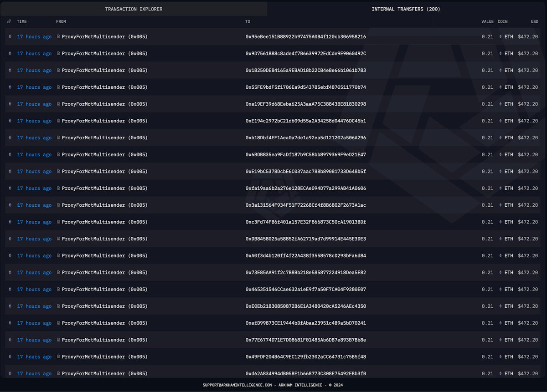Open the '17 hours ago' link in the 0xd62A834 row
The image size is (547, 392).
(x=34, y=374)
